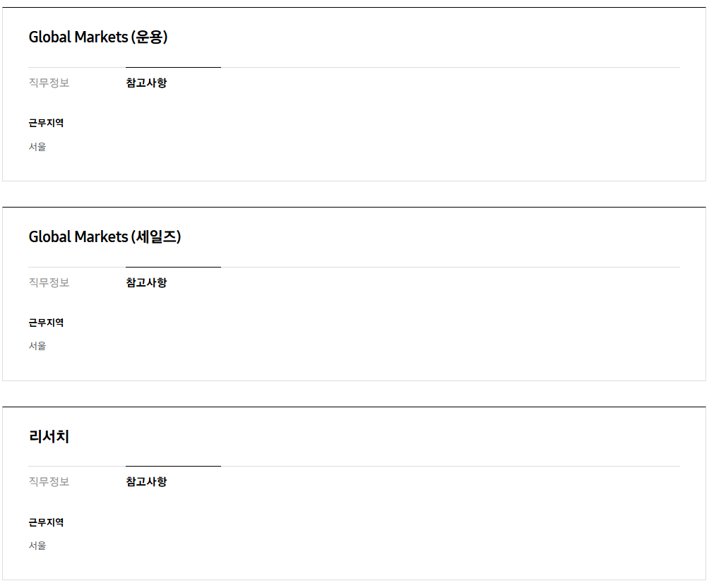Open 직무정보 tab in 리서치 section

pos(49,481)
